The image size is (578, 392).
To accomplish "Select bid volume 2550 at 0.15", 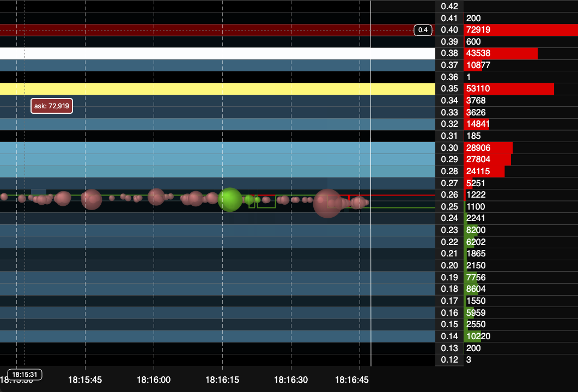I will pyautogui.click(x=476, y=324).
